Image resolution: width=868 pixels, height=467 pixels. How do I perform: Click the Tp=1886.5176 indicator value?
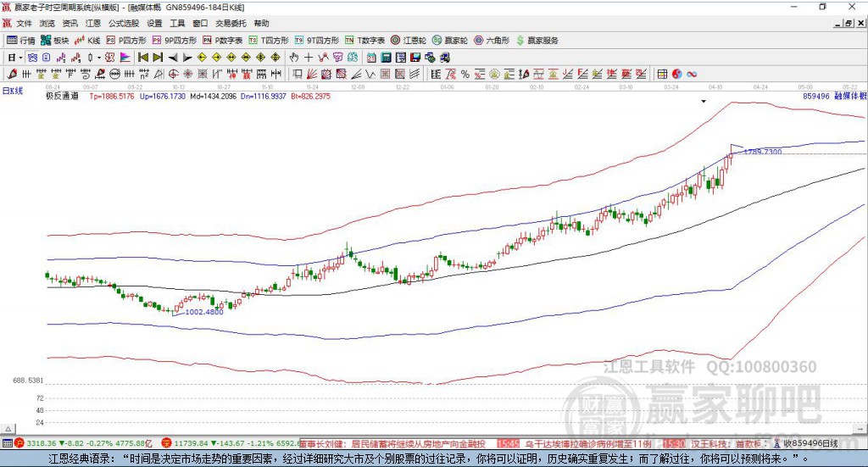(x=112, y=96)
